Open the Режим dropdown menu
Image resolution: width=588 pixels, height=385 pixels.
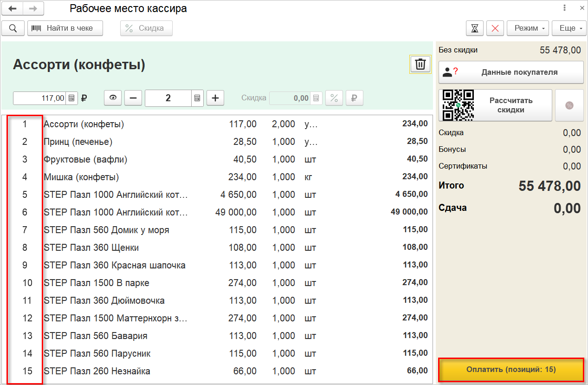coord(528,28)
